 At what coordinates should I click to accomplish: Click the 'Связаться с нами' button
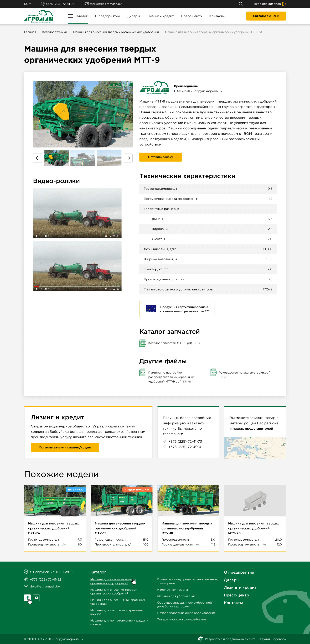tap(266, 16)
